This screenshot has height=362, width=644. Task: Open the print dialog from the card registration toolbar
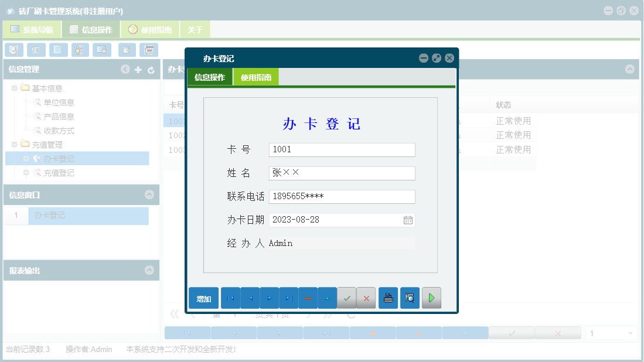coord(387,298)
